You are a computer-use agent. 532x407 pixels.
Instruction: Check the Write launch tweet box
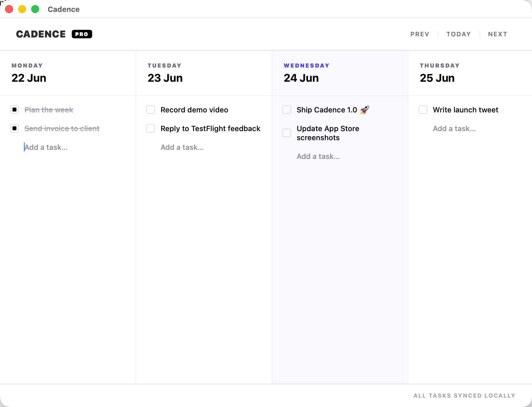(x=423, y=110)
